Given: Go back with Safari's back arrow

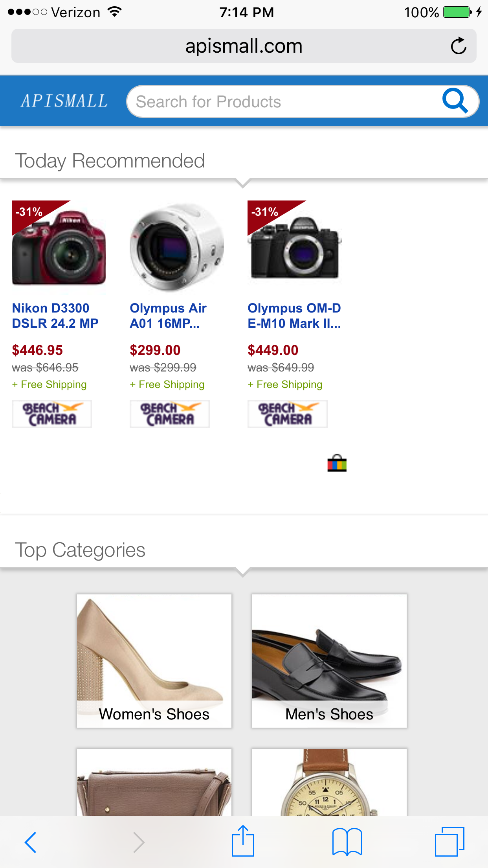Looking at the screenshot, I should pyautogui.click(x=30, y=842).
